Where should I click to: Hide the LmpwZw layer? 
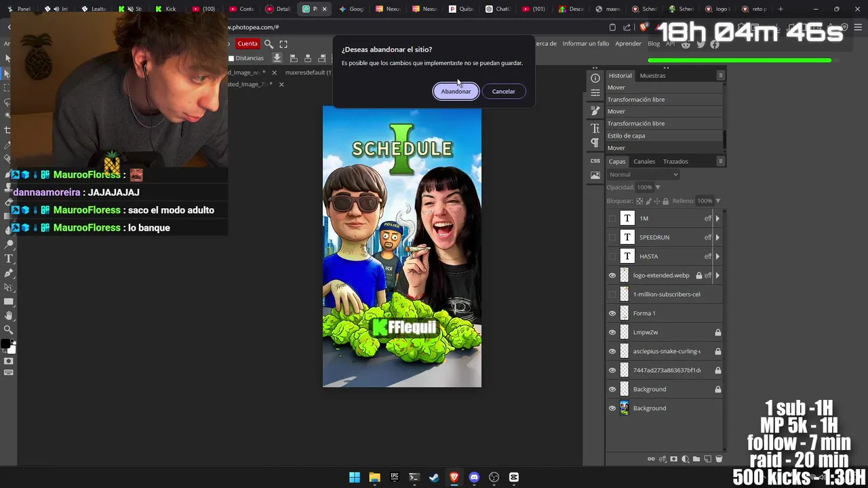pos(612,332)
